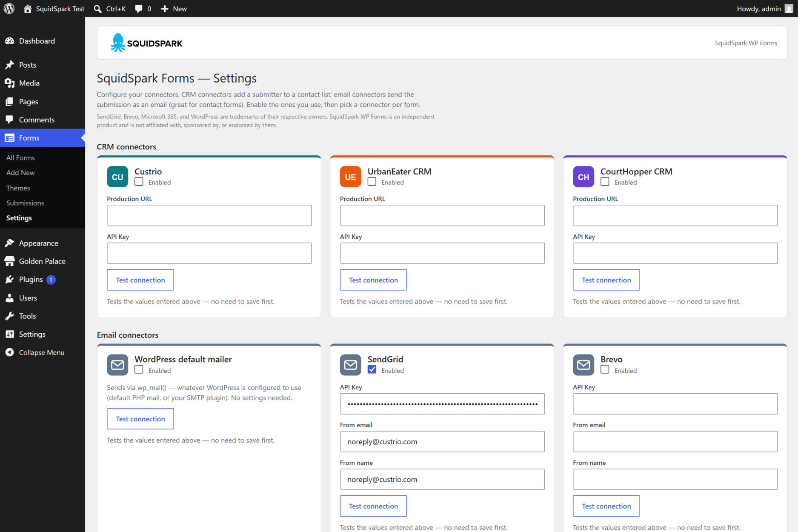Screen dimensions: 798x532
Task: Enable the UrbanEater CRM checkbox
Action: (372, 182)
